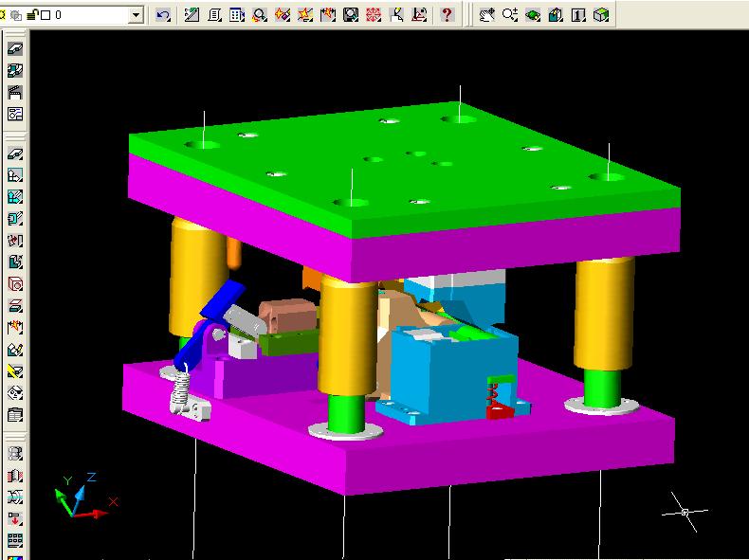Click the boxed number 1 viewport icon

[578, 15]
